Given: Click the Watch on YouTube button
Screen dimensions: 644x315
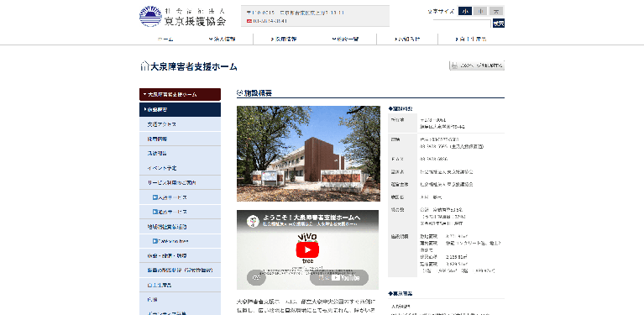Looking at the screenshot, I should pos(339,278).
